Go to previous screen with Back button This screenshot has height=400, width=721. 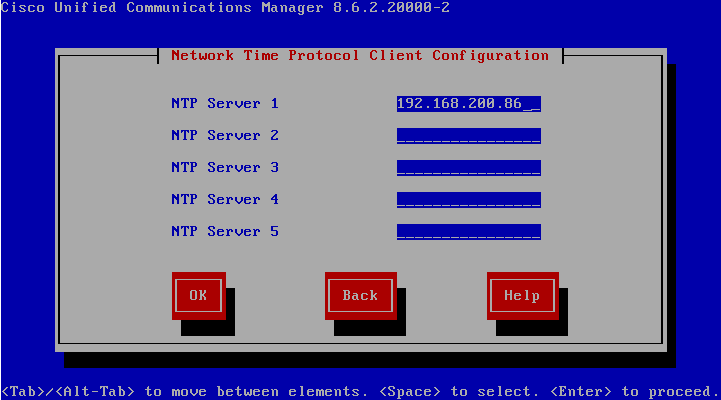[360, 295]
